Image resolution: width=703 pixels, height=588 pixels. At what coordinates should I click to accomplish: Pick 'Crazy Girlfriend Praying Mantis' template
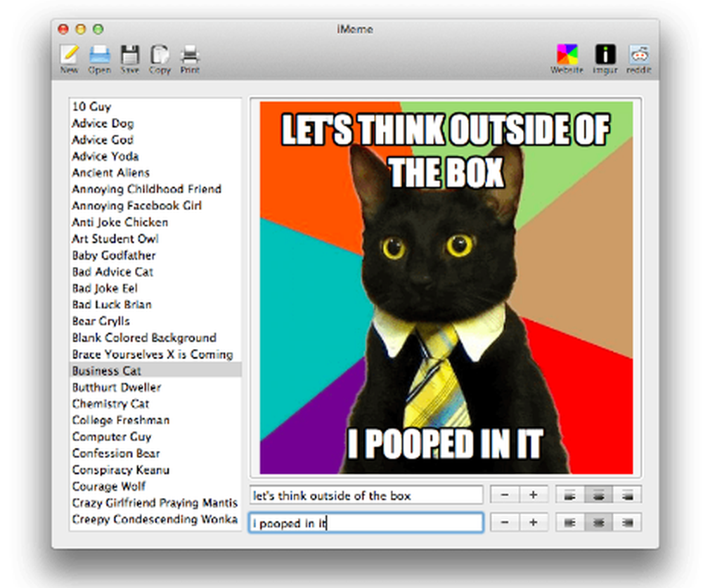[x=155, y=503]
